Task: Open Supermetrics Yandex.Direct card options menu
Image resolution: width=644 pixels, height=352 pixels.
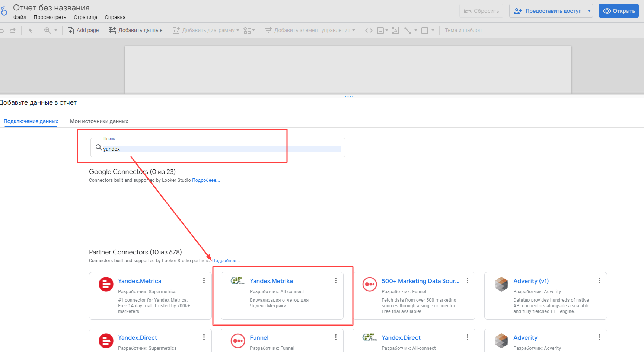Action: coord(204,337)
